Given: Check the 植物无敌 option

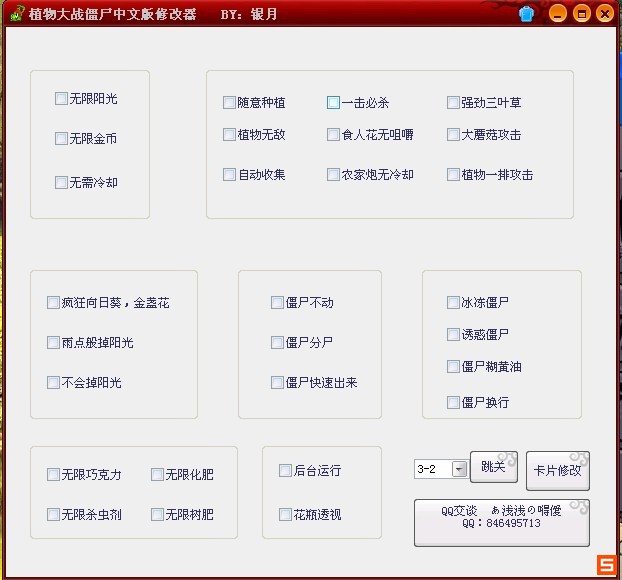Looking at the screenshot, I should 229,135.
